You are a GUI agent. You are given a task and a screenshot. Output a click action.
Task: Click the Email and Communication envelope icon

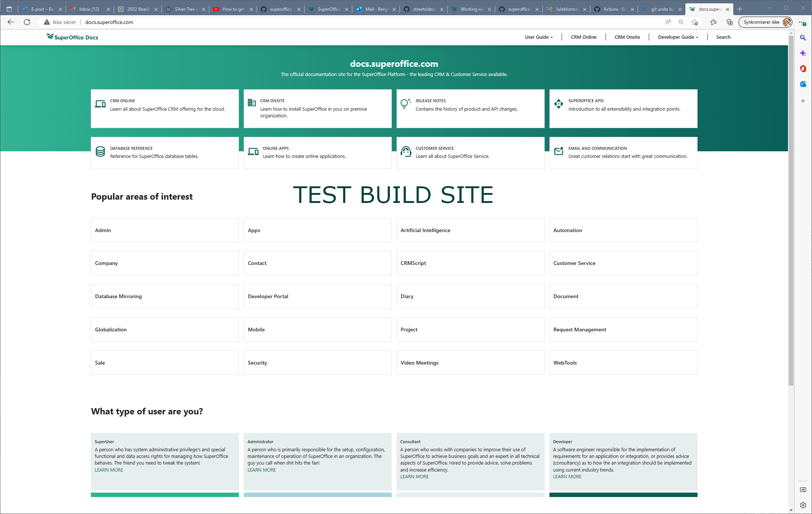(559, 151)
